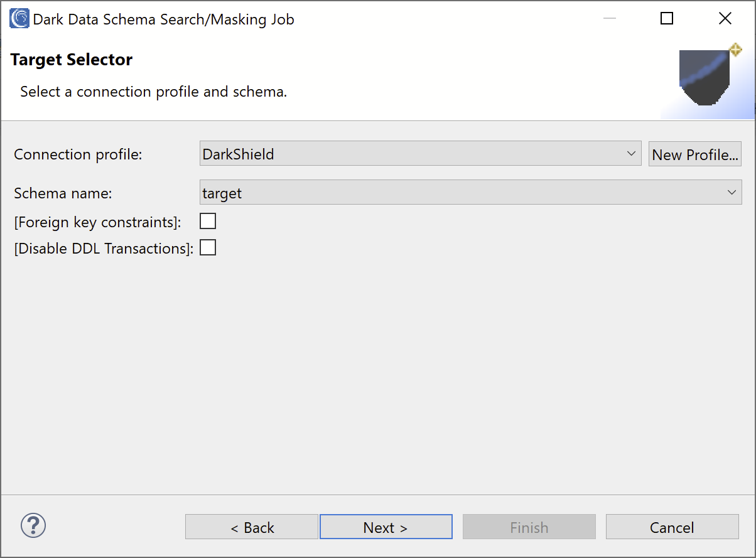Click the app icon in title bar
Image resolution: width=756 pixels, height=558 pixels.
pos(19,19)
